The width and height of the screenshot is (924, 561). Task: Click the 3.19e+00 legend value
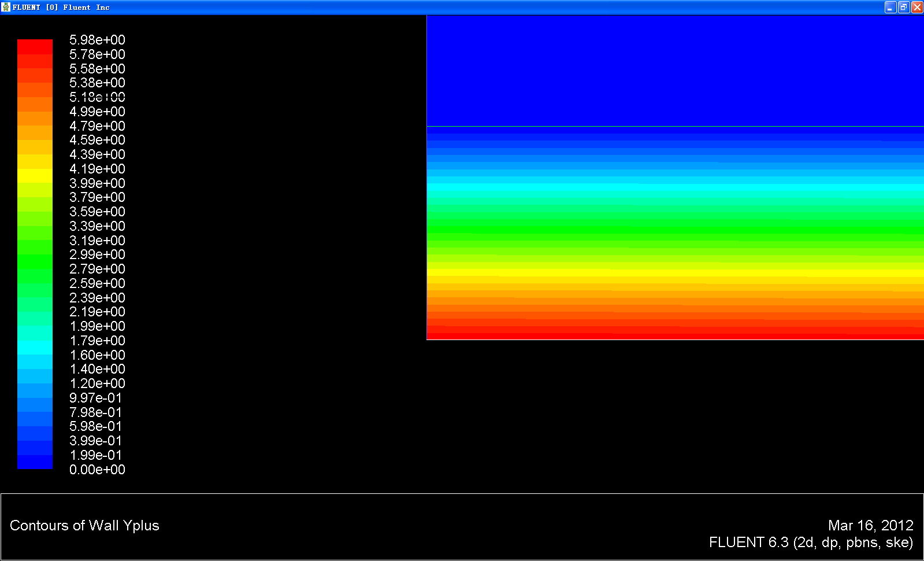[97, 241]
